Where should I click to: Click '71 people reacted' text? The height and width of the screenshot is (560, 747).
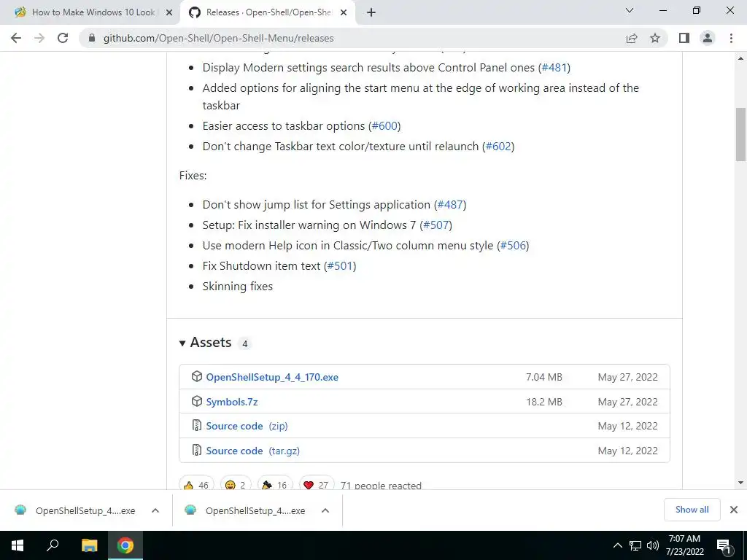point(381,485)
